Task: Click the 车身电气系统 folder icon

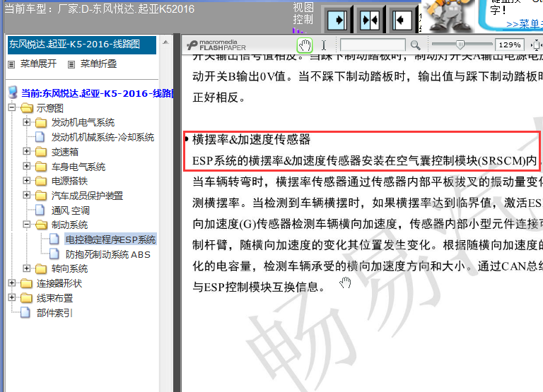Action: pos(41,167)
